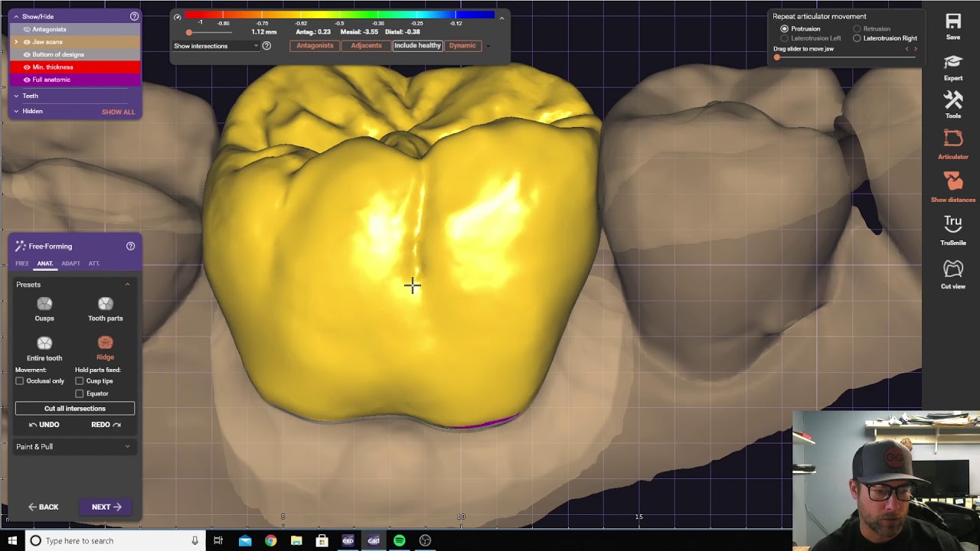The width and height of the screenshot is (980, 551).
Task: Switch to FREE tab
Action: pos(22,263)
